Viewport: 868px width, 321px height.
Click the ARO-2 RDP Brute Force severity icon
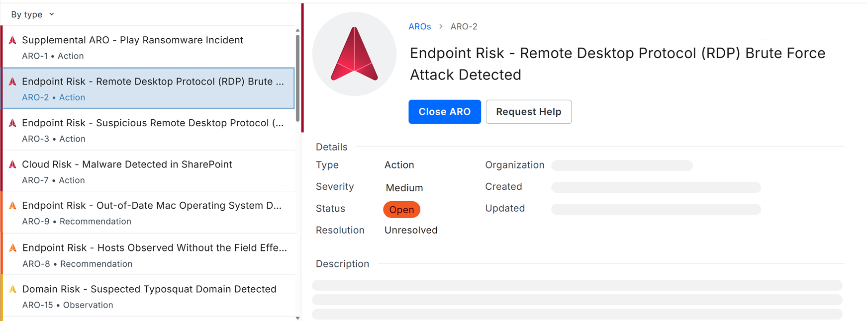13,81
